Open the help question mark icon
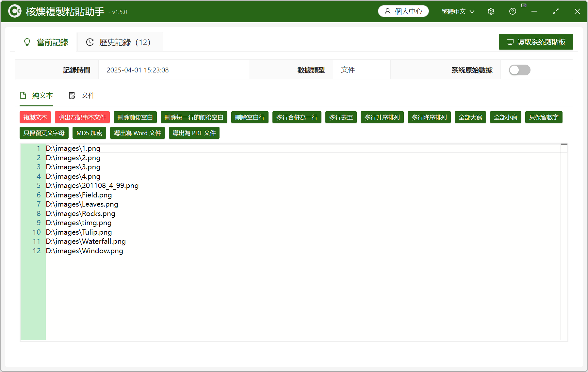 [x=513, y=11]
